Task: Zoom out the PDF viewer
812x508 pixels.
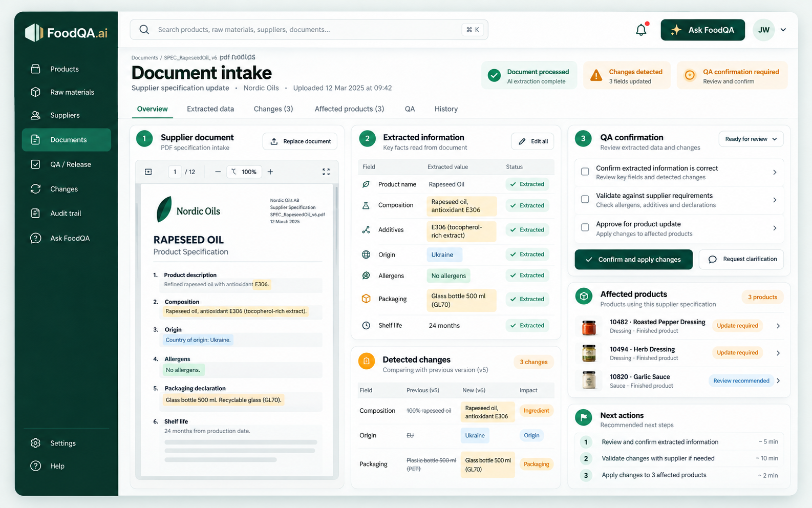Action: (218, 172)
